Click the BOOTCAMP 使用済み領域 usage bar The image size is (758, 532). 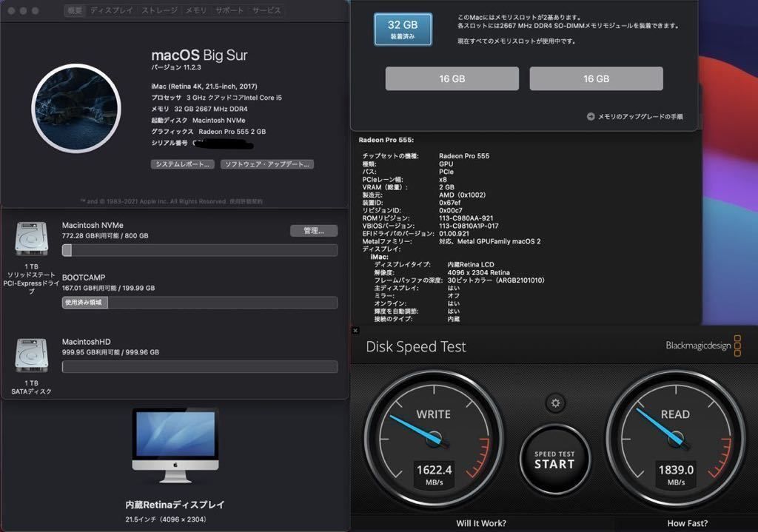[x=200, y=303]
